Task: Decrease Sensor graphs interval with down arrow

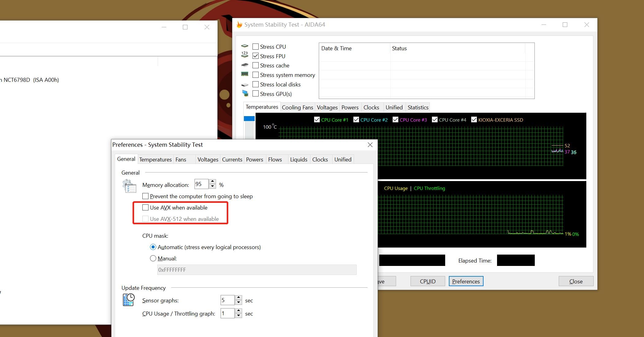Action: click(x=239, y=303)
